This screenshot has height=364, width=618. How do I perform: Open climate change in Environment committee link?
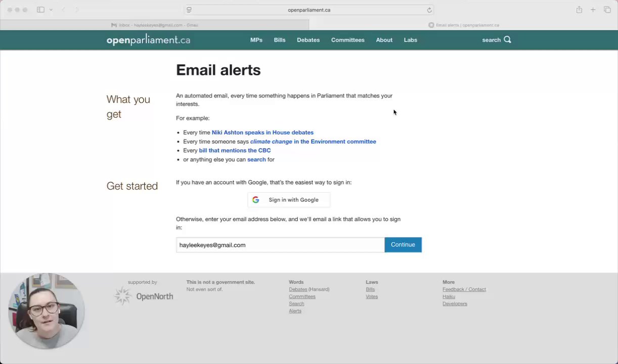[x=313, y=142]
